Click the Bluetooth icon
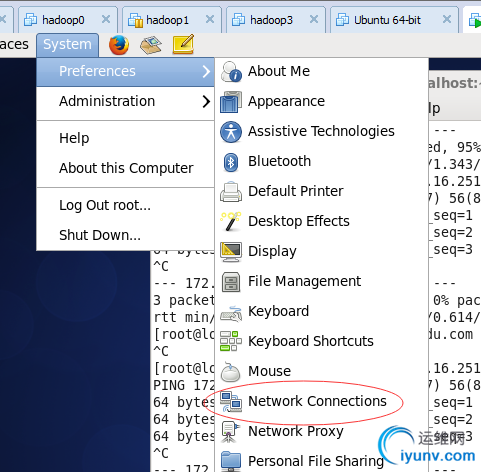The width and height of the screenshot is (481, 472). 231,162
